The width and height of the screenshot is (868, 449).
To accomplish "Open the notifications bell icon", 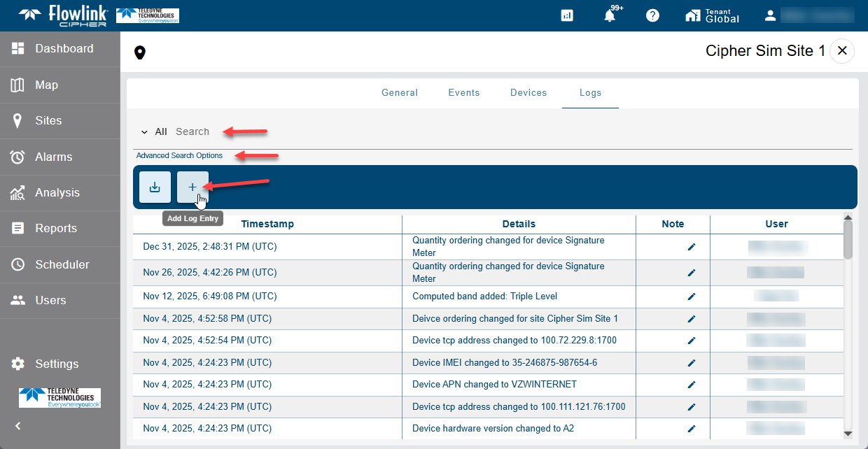I will [x=610, y=15].
